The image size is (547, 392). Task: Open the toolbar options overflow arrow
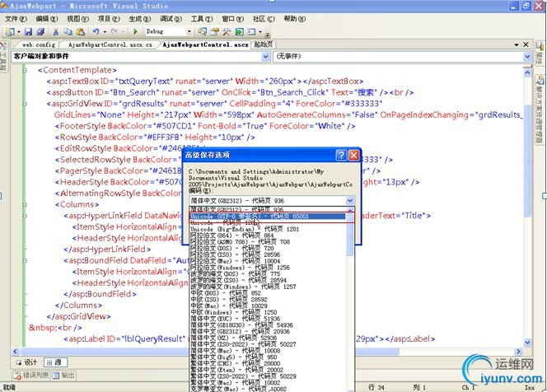coord(268,35)
